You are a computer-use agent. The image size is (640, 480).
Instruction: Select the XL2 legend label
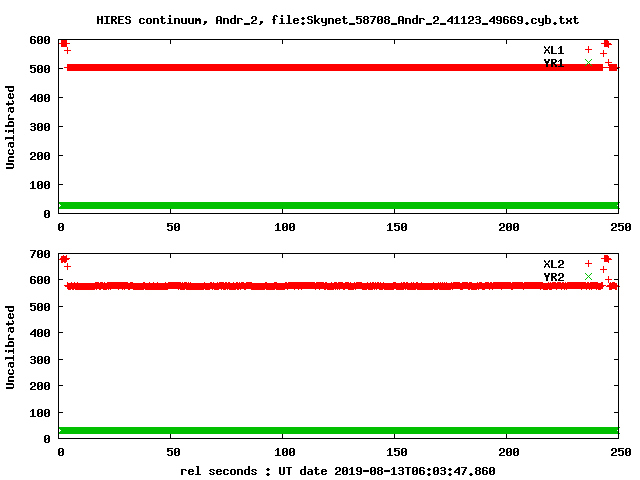[553, 264]
